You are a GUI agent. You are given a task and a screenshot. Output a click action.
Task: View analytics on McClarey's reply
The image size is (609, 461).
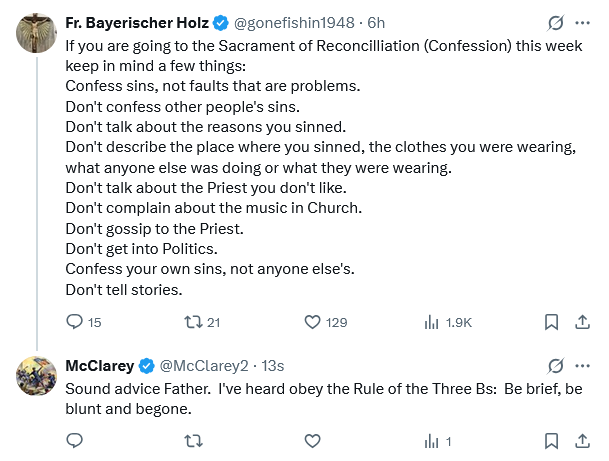[x=433, y=440]
